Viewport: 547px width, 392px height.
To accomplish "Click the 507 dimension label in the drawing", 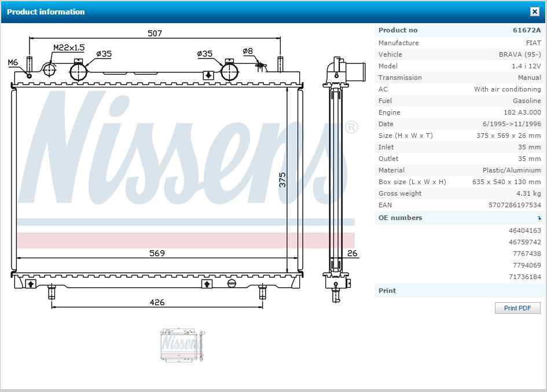I will point(155,33).
